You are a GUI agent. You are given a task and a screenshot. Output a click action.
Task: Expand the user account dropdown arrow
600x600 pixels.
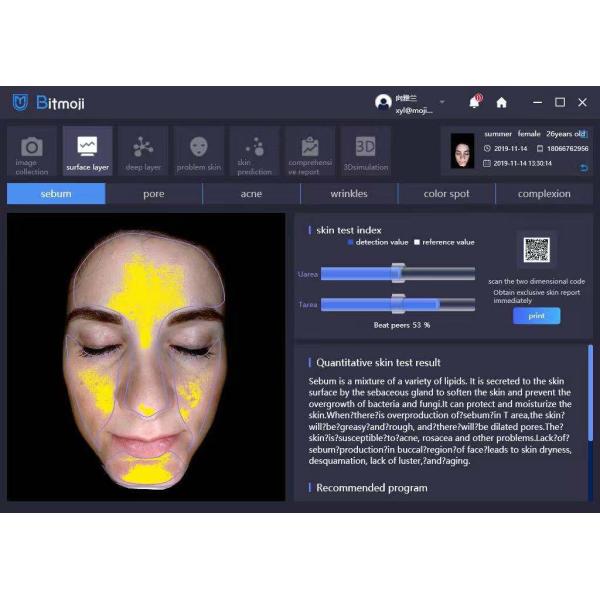click(444, 102)
